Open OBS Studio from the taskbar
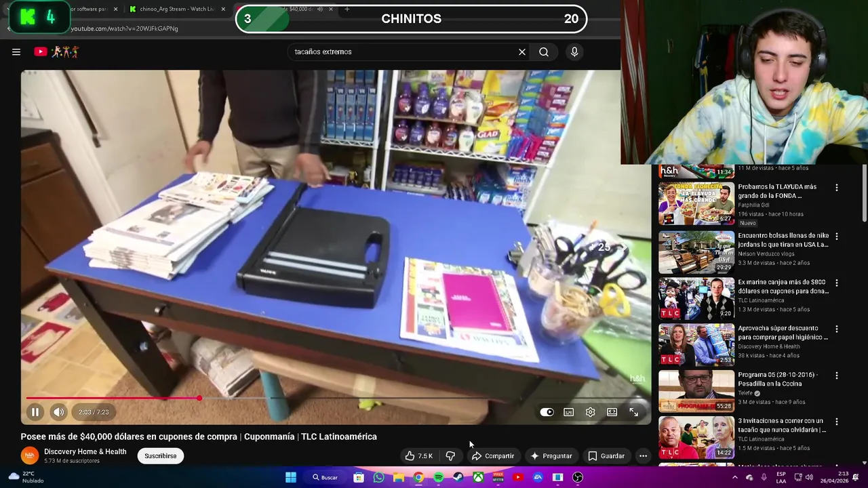The image size is (868, 488). (x=578, y=477)
